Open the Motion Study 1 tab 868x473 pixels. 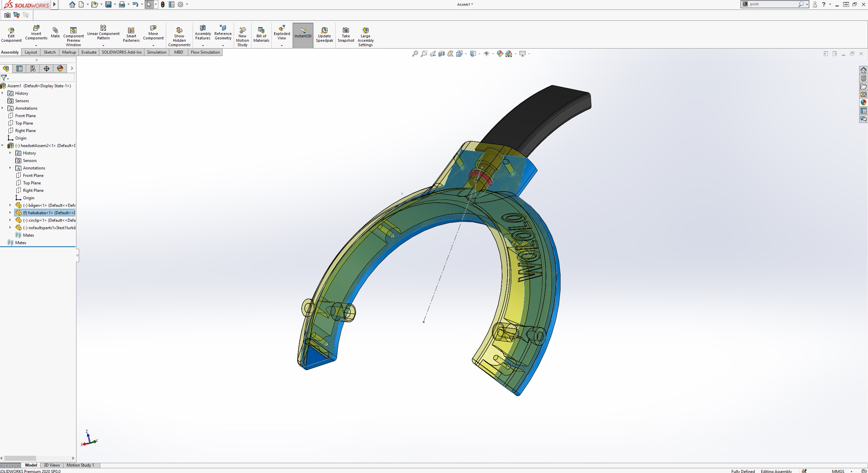point(80,465)
